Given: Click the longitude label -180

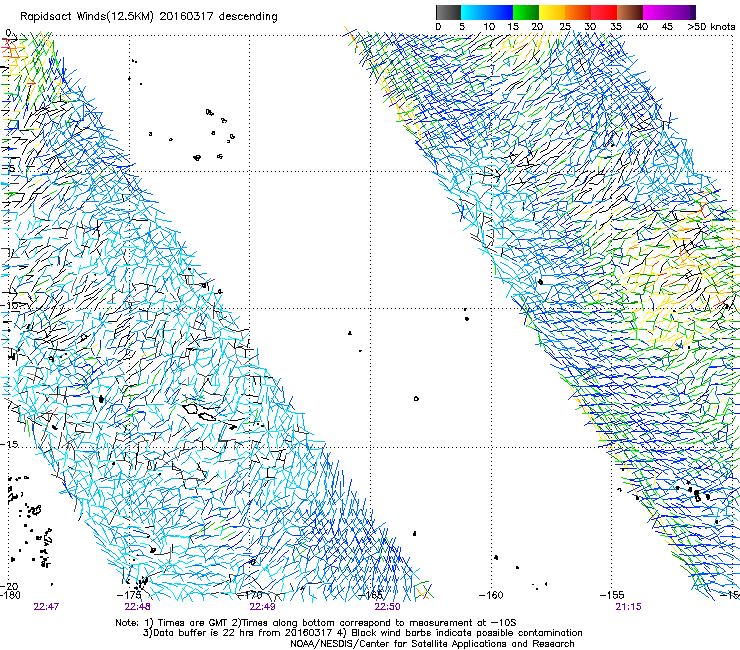Looking at the screenshot, I should (x=10, y=595).
